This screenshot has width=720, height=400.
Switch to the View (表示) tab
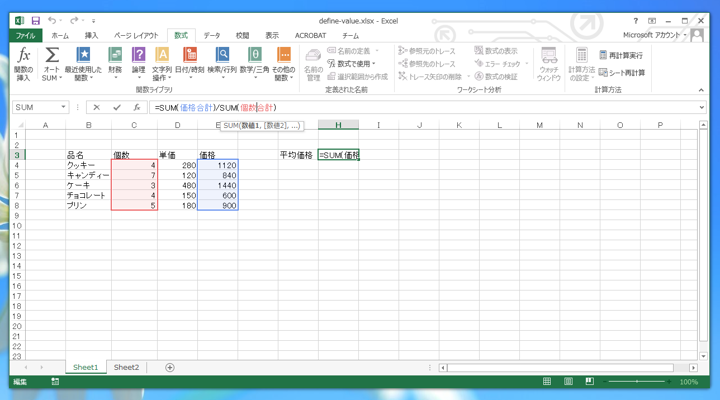[272, 35]
